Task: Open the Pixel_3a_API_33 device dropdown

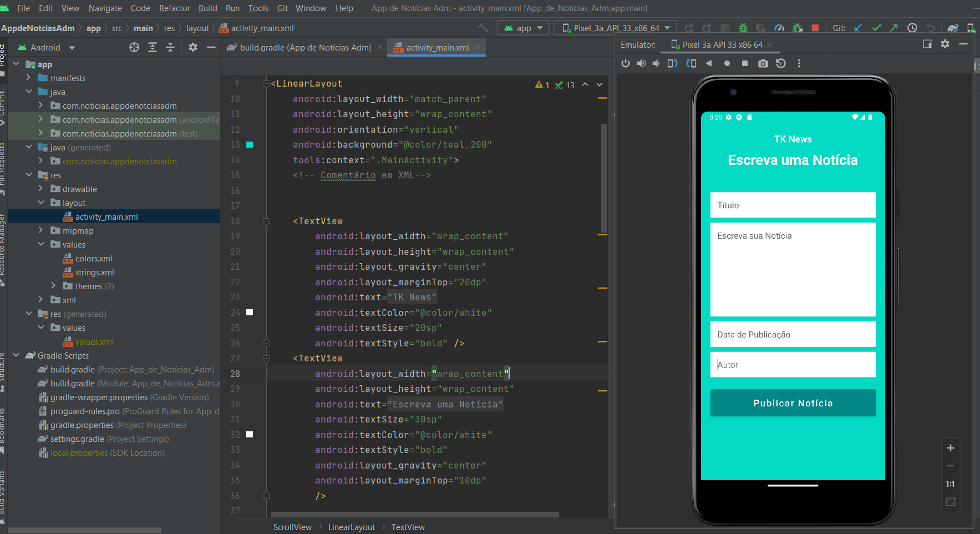Action: pyautogui.click(x=616, y=27)
